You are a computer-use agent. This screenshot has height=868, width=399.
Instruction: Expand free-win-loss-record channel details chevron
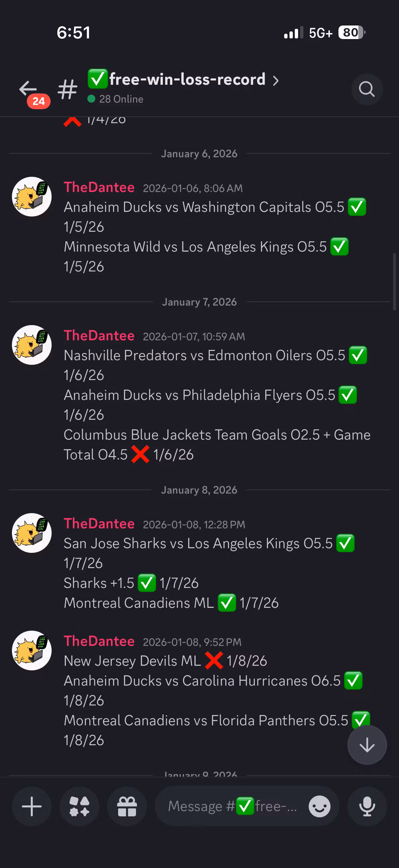pos(276,80)
